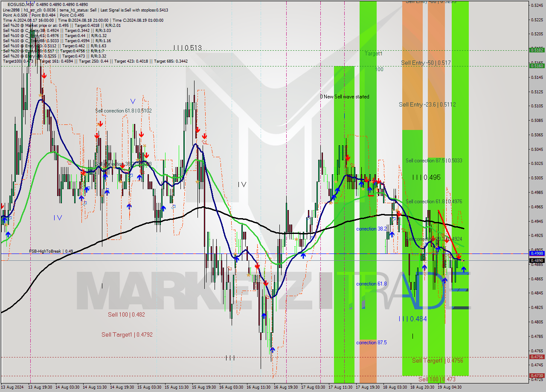This screenshot has height=392, width=546.
Task: Click 'Sell Target1 | 0.4756' label
Action: [x=438, y=360]
